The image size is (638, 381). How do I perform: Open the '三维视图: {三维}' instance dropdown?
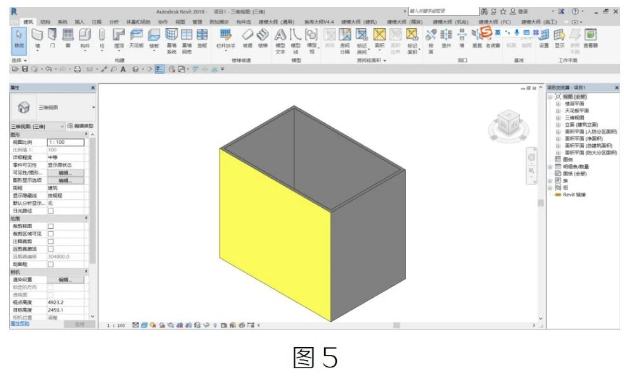37,127
